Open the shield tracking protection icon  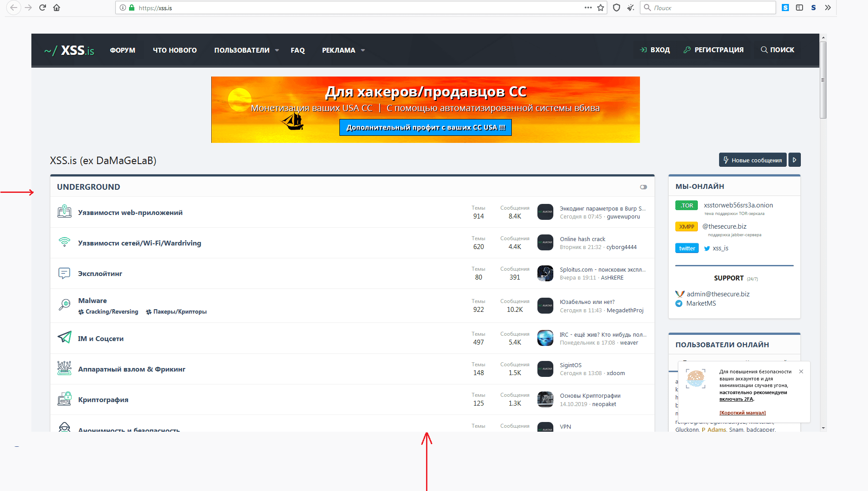[x=617, y=8]
